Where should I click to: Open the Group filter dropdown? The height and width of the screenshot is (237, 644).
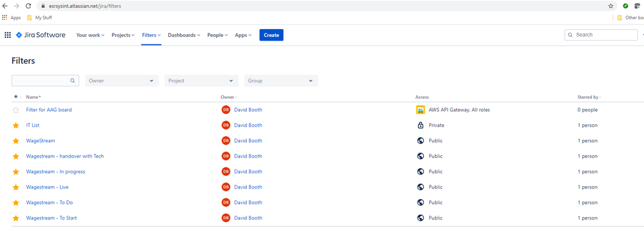click(281, 81)
